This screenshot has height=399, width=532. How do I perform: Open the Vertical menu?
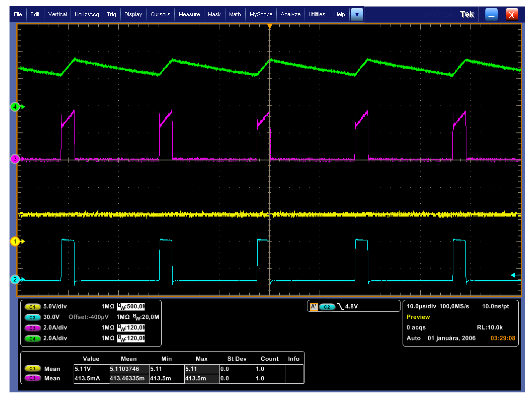(x=57, y=14)
